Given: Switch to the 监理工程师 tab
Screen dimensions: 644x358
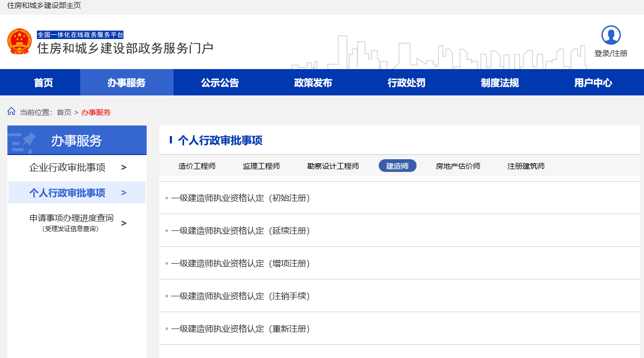Looking at the screenshot, I should [x=261, y=166].
